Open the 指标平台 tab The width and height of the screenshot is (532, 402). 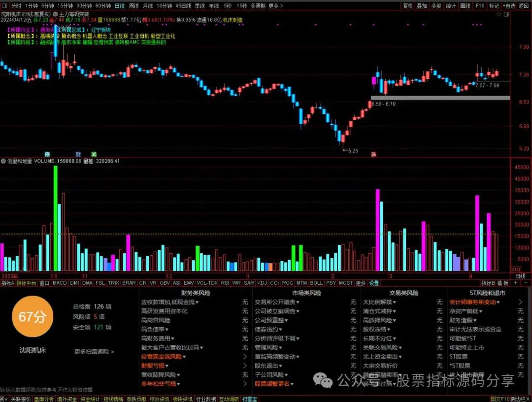coord(26,283)
